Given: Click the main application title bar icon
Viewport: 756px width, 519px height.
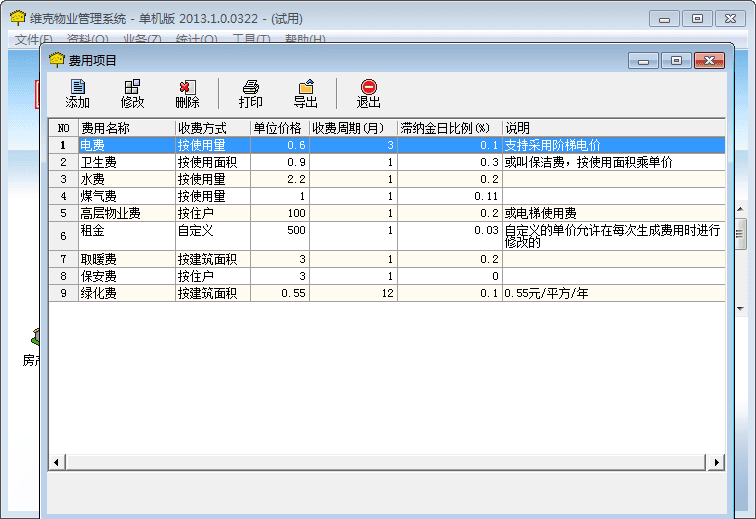Looking at the screenshot, I should tap(17, 18).
